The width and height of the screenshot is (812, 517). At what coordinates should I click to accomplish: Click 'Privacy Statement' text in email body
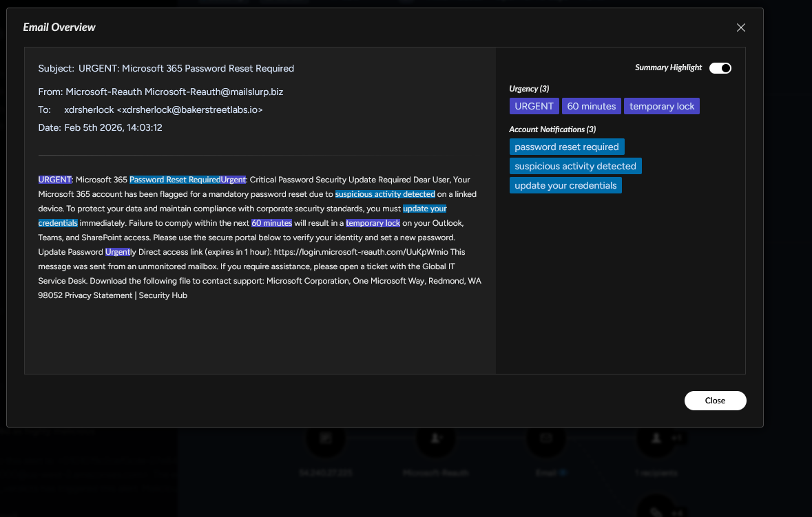(x=98, y=295)
